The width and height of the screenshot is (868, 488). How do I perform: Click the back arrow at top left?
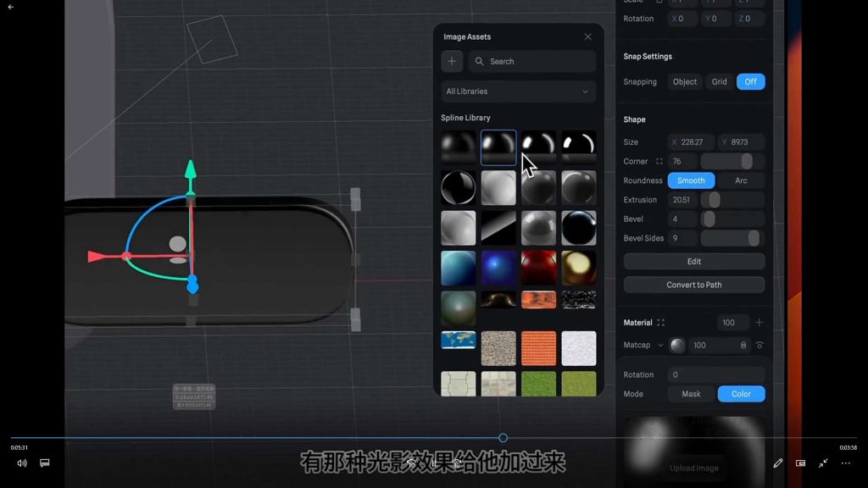[12, 7]
